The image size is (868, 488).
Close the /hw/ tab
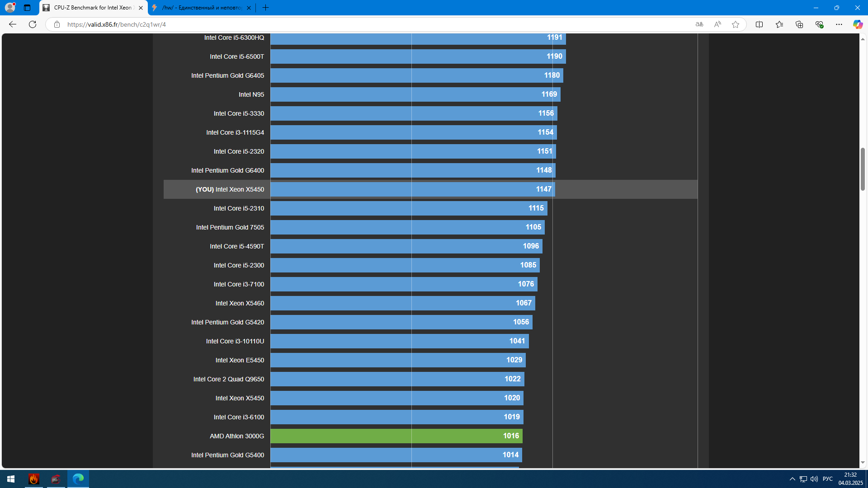click(x=249, y=8)
